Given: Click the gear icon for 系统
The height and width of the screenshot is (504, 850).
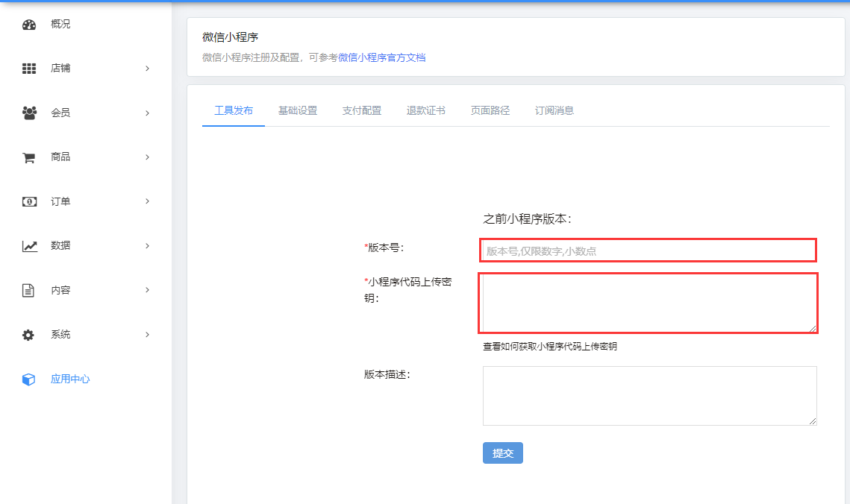Looking at the screenshot, I should point(29,335).
